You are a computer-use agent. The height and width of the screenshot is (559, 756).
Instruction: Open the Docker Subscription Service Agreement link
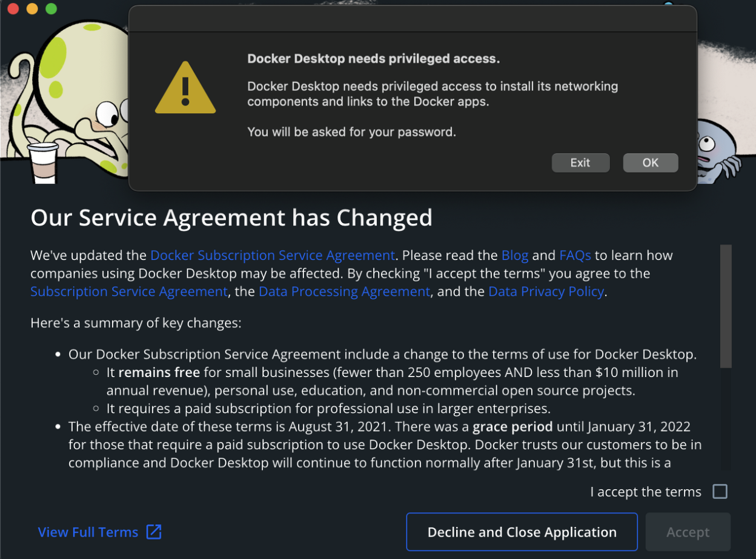pyautogui.click(x=273, y=255)
